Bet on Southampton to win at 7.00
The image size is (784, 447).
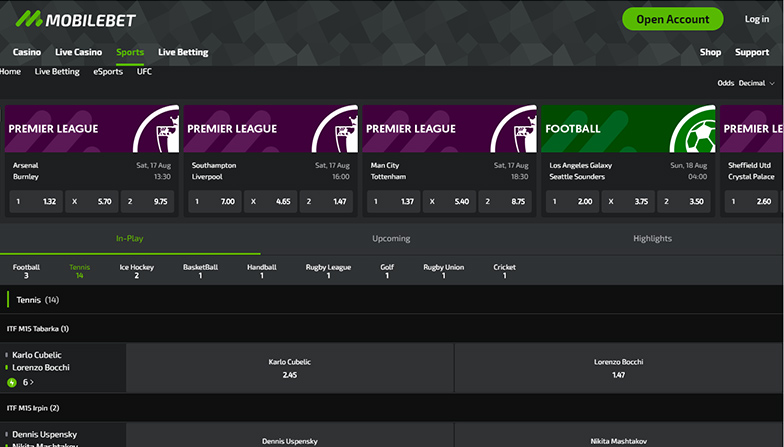[215, 202]
